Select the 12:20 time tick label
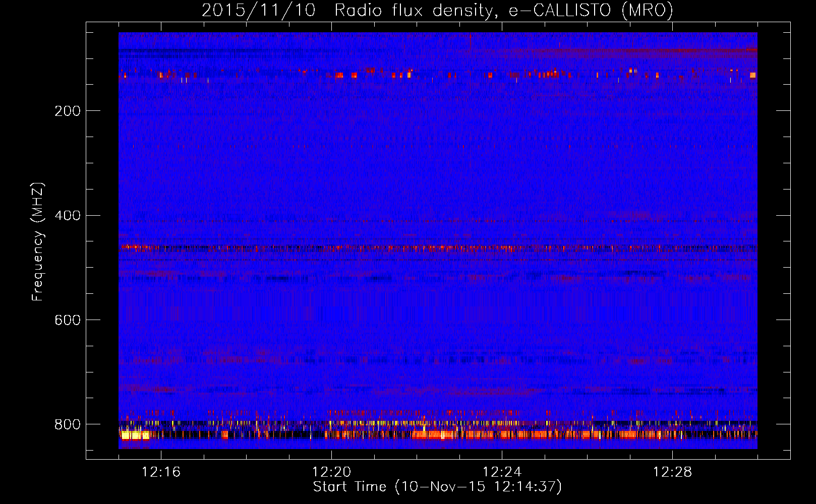This screenshot has height=504, width=816. 331,472
